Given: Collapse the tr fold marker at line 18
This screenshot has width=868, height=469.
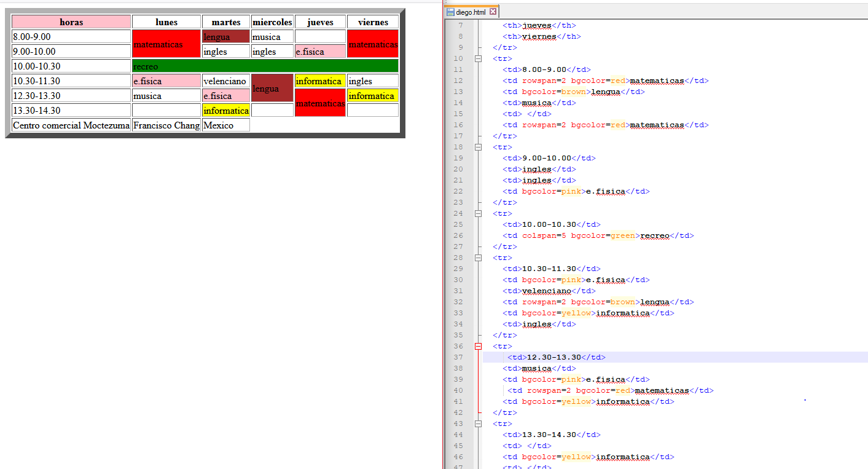Looking at the screenshot, I should pyautogui.click(x=478, y=147).
